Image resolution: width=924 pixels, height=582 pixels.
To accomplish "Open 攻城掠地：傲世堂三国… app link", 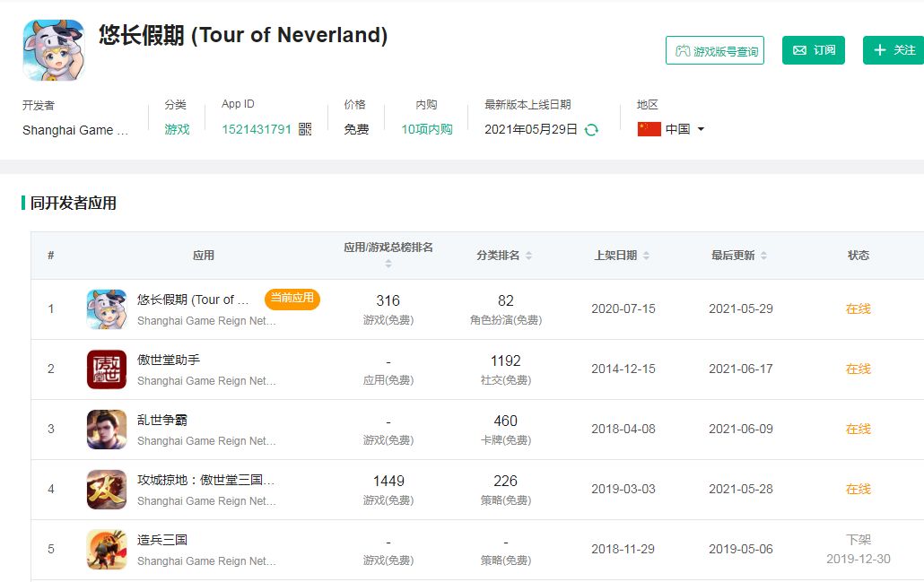I will [x=205, y=480].
